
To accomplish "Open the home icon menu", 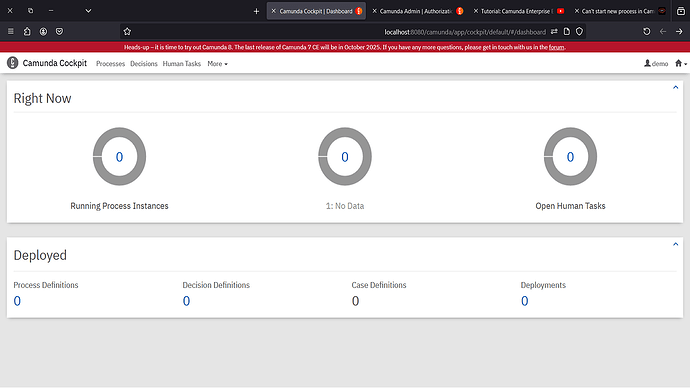I will click(x=681, y=63).
